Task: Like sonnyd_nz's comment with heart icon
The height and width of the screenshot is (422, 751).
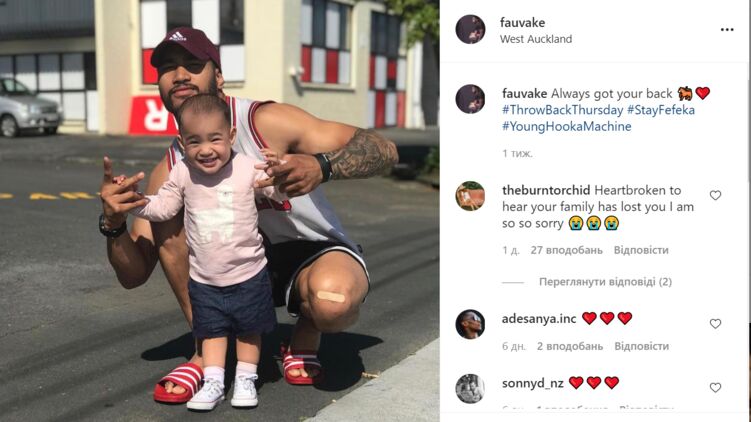Action: click(715, 388)
